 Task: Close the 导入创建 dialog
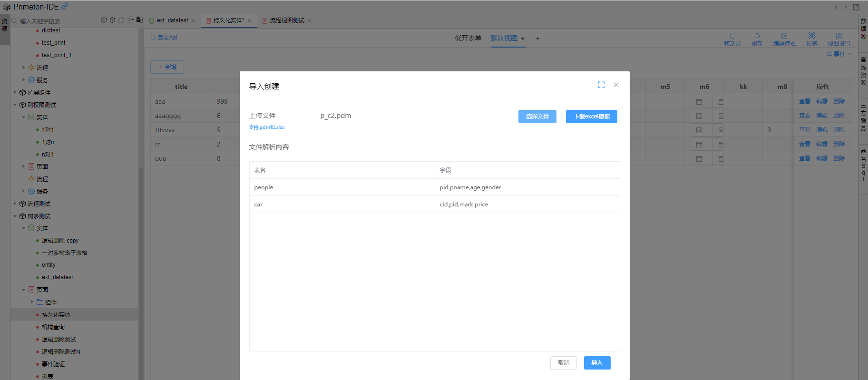616,85
